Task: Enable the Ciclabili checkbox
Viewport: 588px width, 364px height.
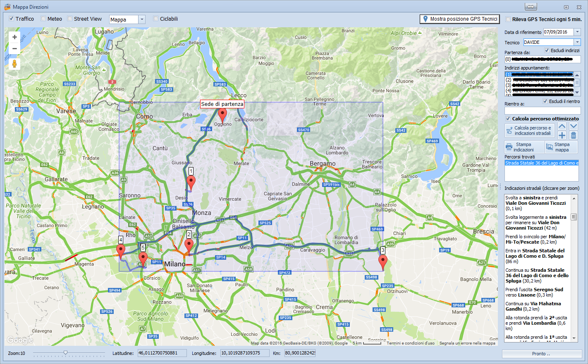Action: coord(156,19)
